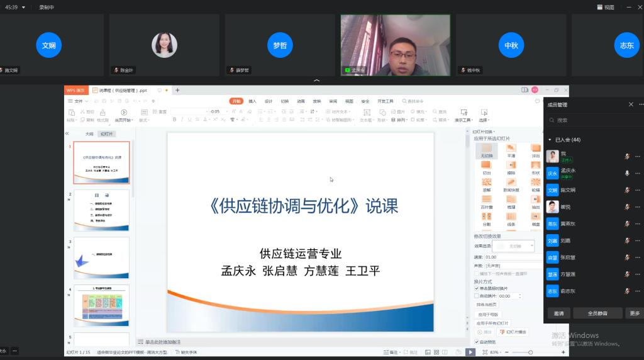Click the 演示工具 presentation tools icon
644x360 pixels.
point(464,112)
